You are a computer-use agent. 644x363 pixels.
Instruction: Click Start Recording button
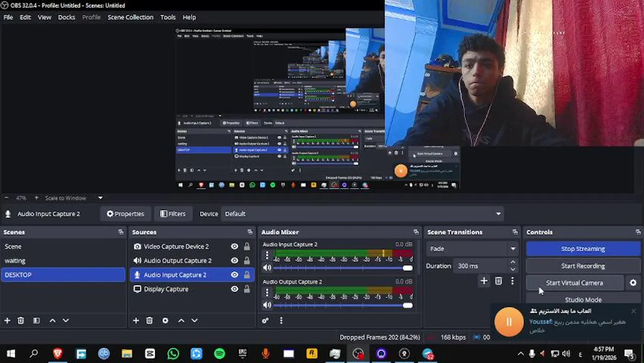(x=583, y=266)
